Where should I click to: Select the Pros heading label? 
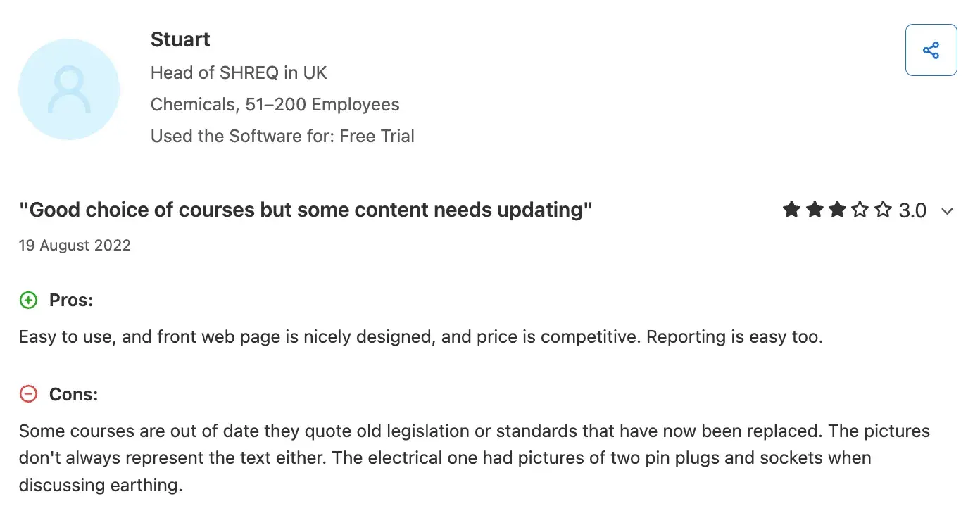pos(71,301)
